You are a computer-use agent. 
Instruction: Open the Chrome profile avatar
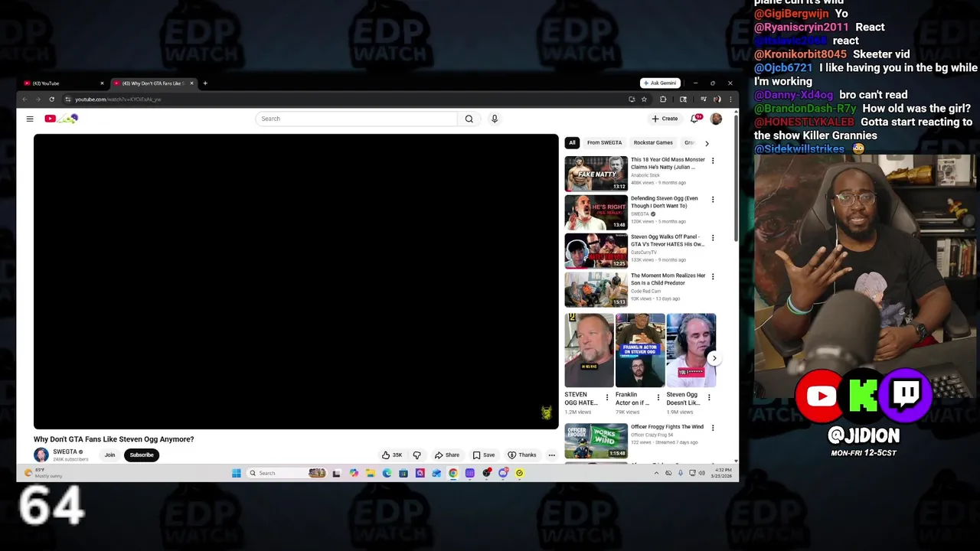click(717, 99)
